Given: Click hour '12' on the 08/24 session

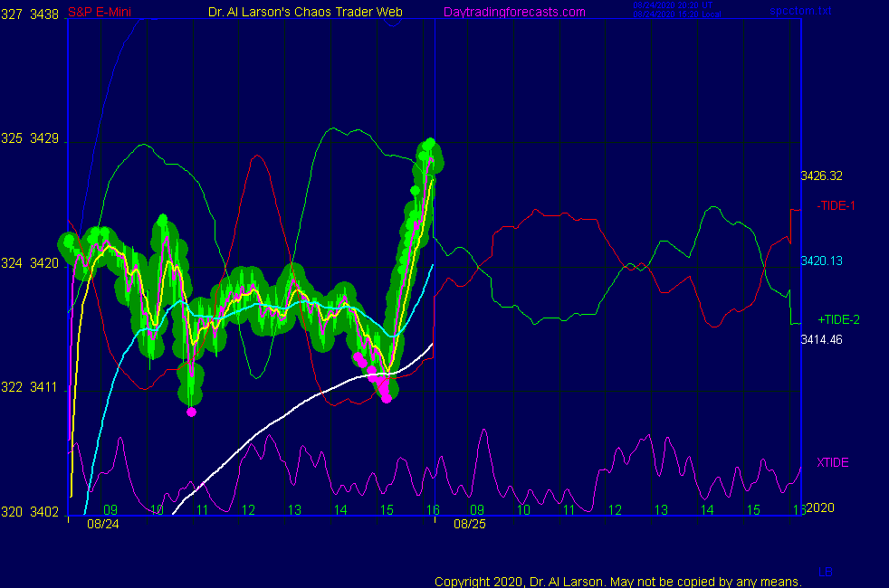Looking at the screenshot, I should click(248, 510).
